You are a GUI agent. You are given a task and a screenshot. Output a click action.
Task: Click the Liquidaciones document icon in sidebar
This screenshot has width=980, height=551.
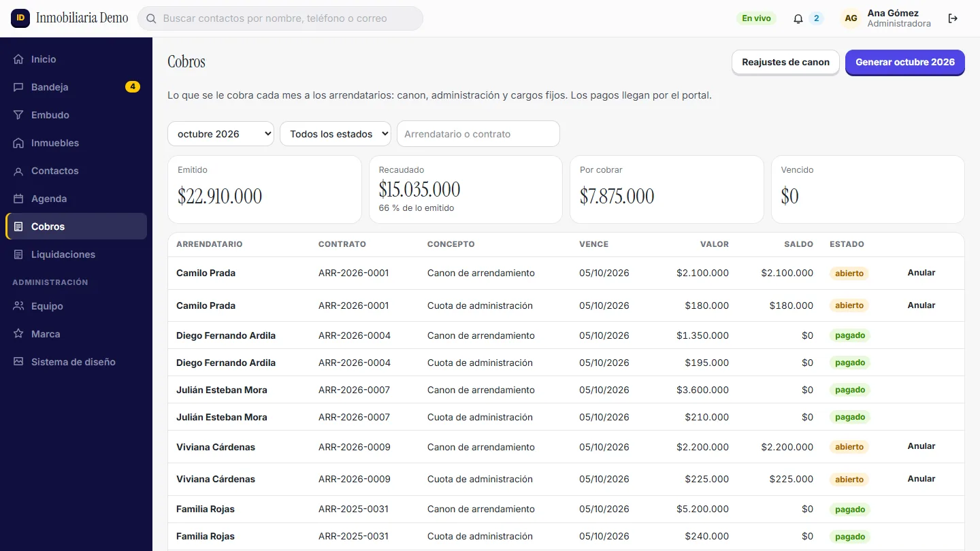tap(18, 254)
